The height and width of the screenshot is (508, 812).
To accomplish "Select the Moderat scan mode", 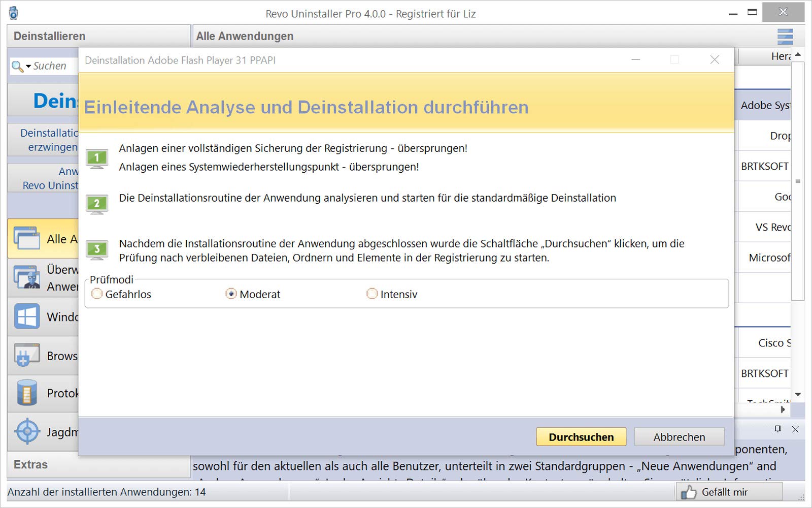I will pyautogui.click(x=253, y=294).
